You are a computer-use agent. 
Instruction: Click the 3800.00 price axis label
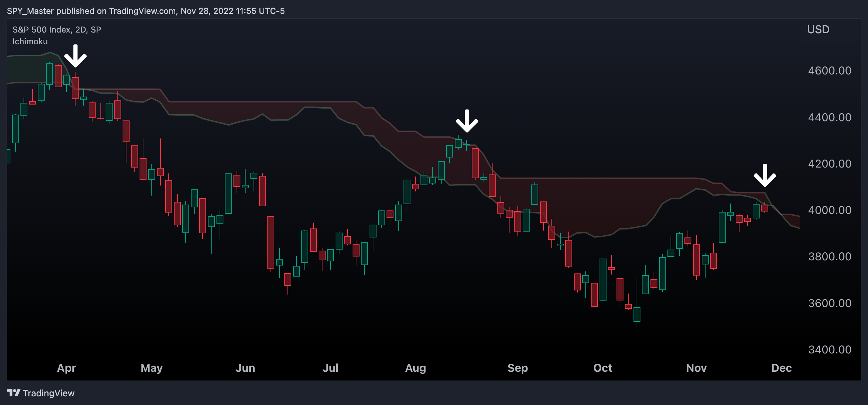[x=830, y=256]
